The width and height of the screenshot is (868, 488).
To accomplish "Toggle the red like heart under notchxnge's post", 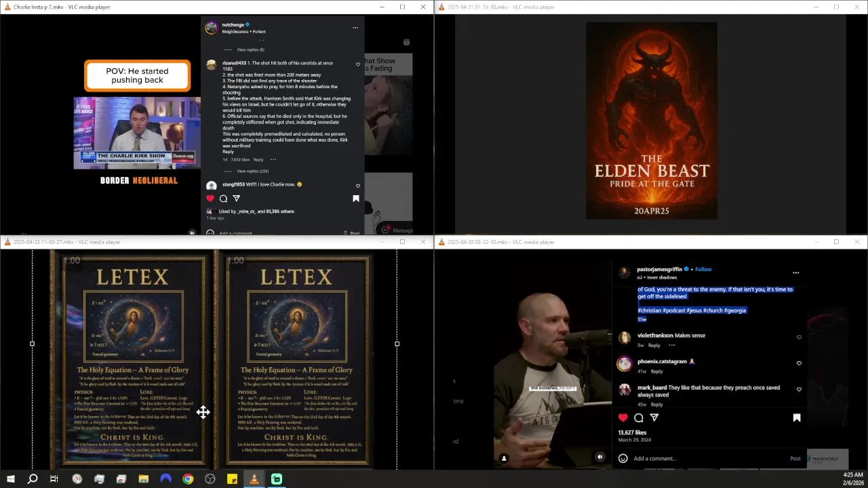I will pyautogui.click(x=210, y=199).
